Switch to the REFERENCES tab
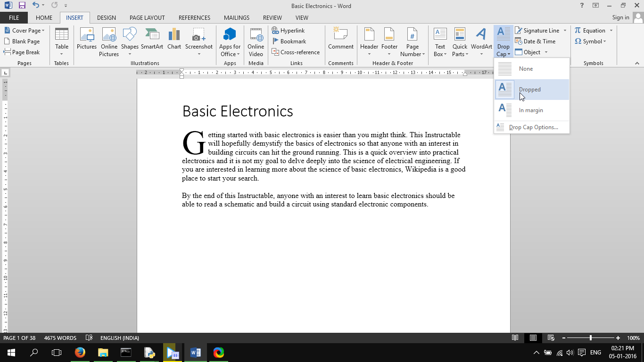The height and width of the screenshot is (362, 644). tap(194, 17)
